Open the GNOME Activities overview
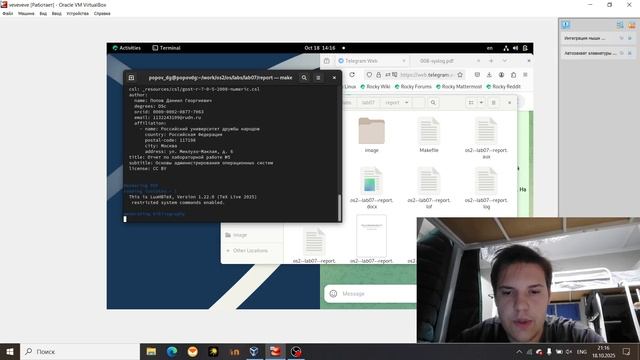Image resolution: width=640 pixels, height=360 pixels. (x=127, y=48)
